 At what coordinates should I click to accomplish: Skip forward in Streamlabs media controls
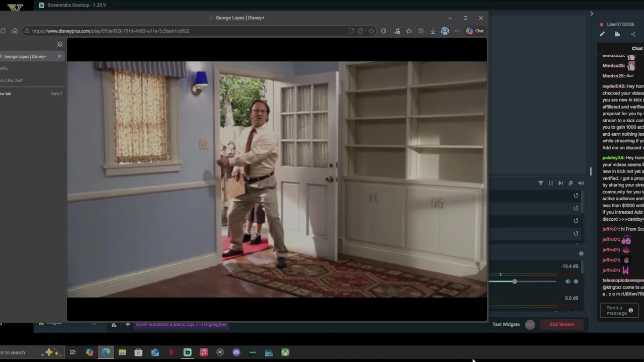(560, 184)
